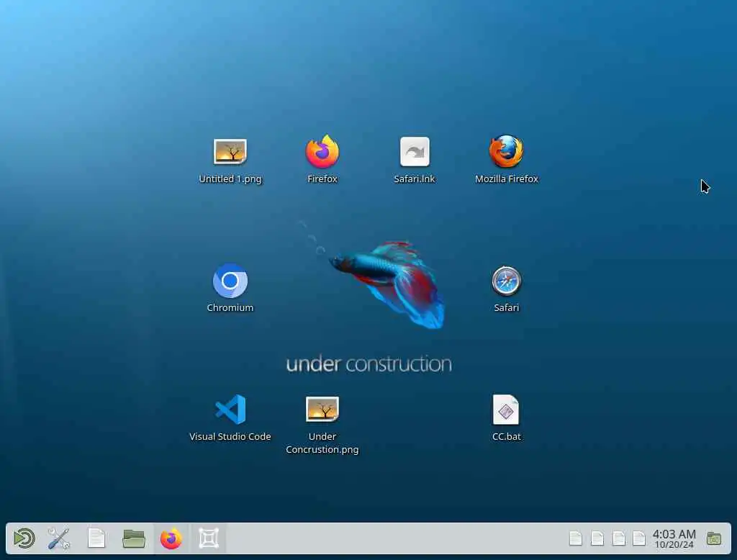737x560 pixels.
Task: Open the file manager folder in taskbar
Action: [x=134, y=538]
